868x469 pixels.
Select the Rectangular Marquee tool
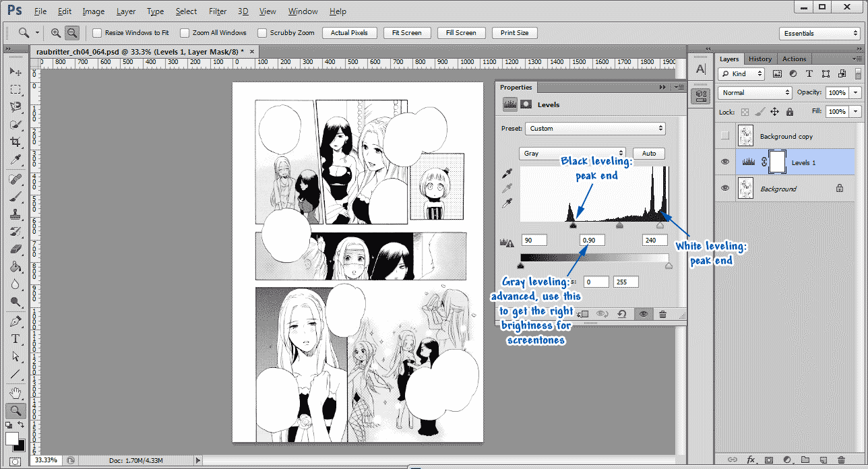15,89
